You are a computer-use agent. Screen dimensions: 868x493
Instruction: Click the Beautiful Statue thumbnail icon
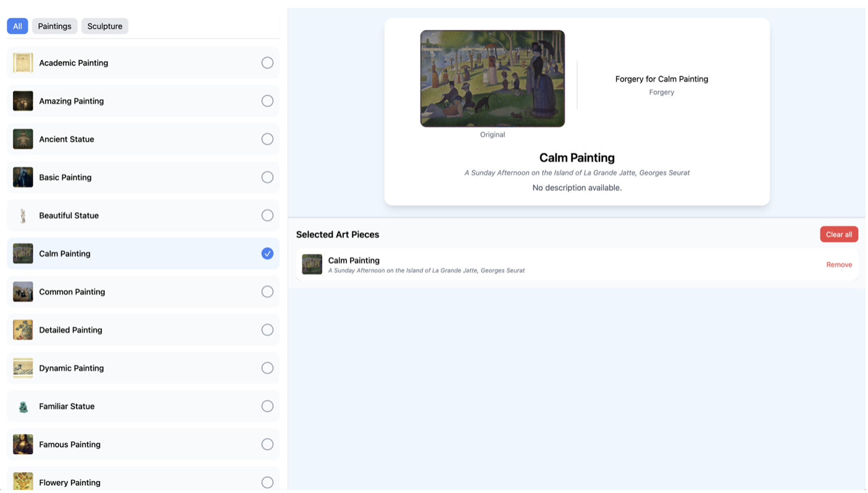point(23,215)
